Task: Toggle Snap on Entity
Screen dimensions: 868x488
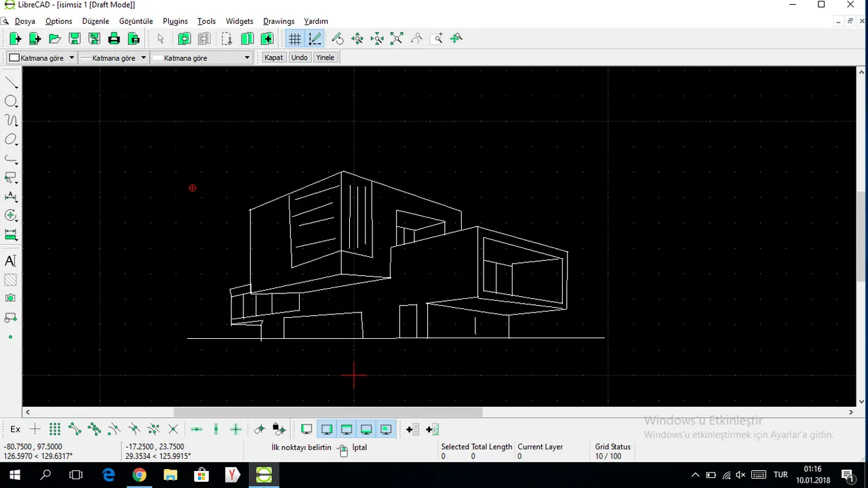Action: [x=94, y=429]
